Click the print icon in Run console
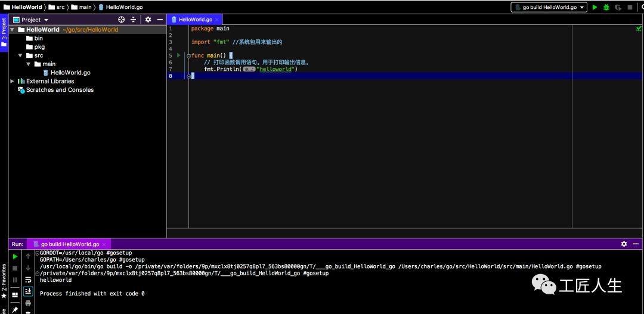This screenshot has height=314, width=644. pos(28,303)
